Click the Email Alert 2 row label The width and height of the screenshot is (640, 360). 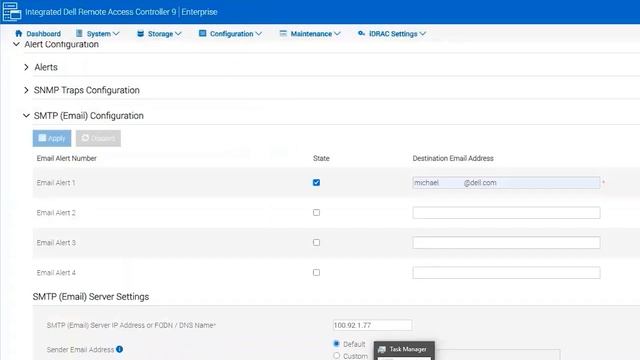click(x=56, y=213)
